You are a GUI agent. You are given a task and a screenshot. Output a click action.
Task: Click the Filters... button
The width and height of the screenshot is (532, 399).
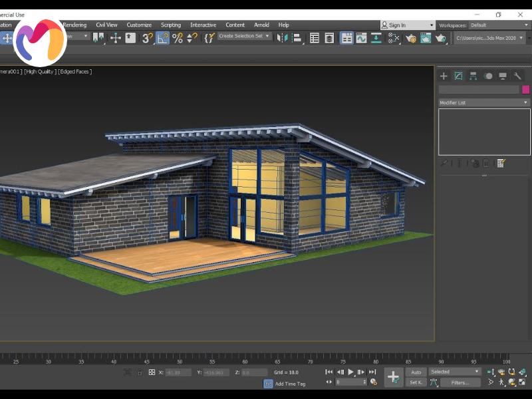click(460, 382)
